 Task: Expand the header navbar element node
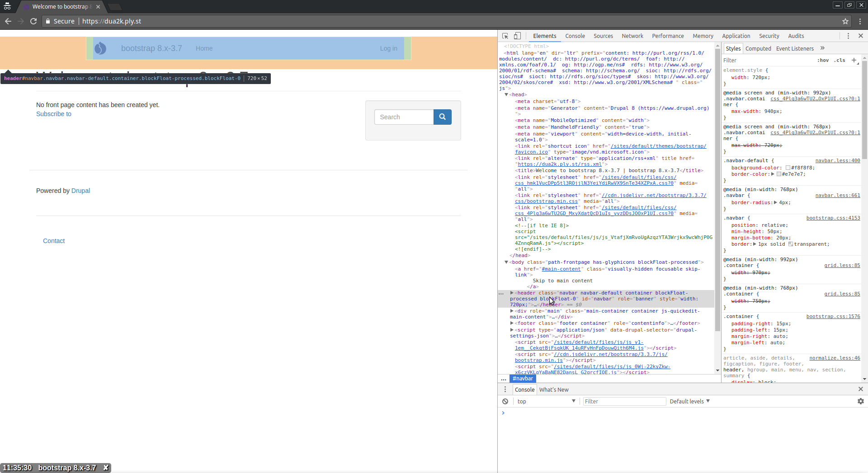pos(512,293)
